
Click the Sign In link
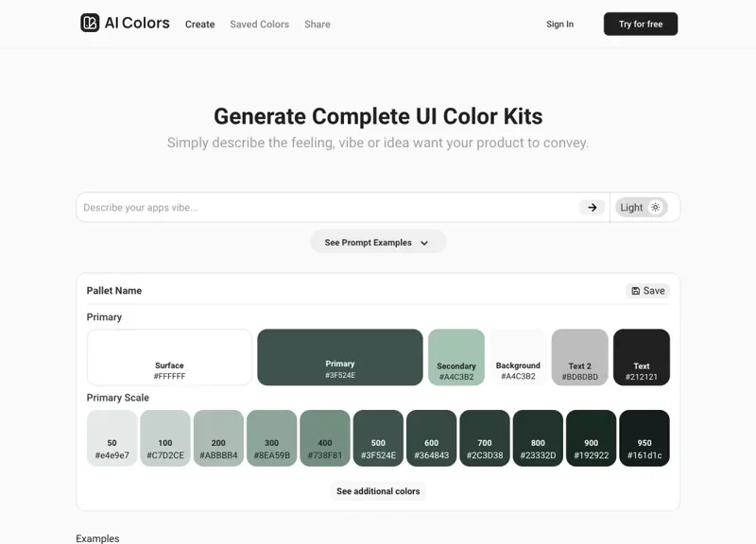coord(559,25)
